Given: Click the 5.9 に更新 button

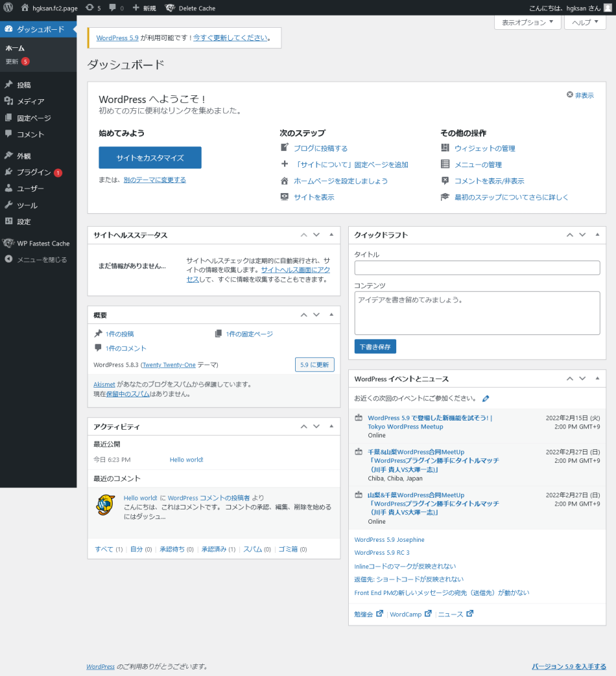Looking at the screenshot, I should (314, 365).
